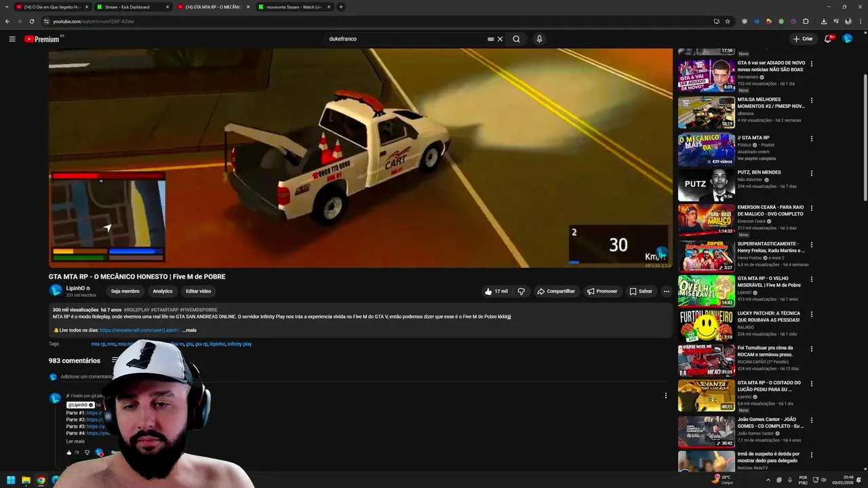The height and width of the screenshot is (488, 868).
Task: Like the video with 17 mil
Action: pyautogui.click(x=496, y=291)
